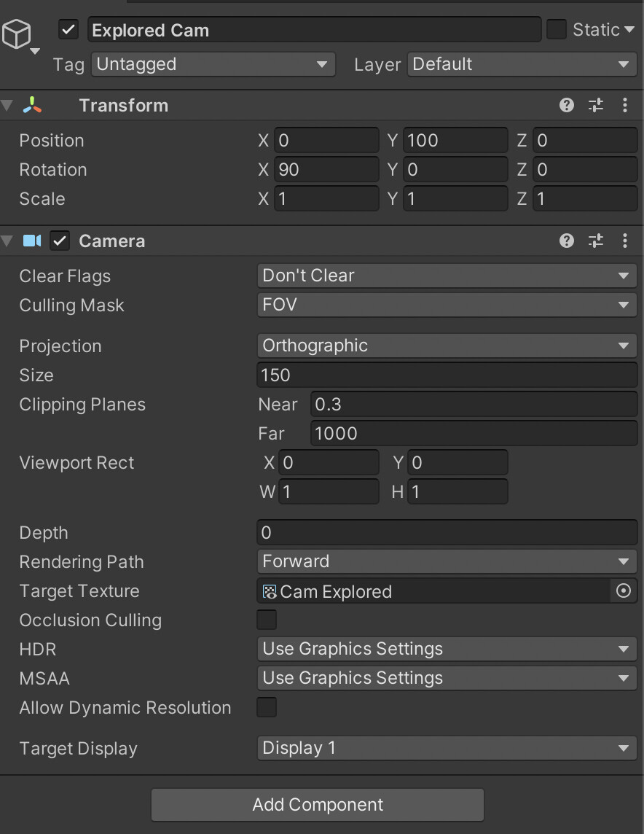This screenshot has width=644, height=834.
Task: Click the Camera component icon
Action: pyautogui.click(x=31, y=241)
